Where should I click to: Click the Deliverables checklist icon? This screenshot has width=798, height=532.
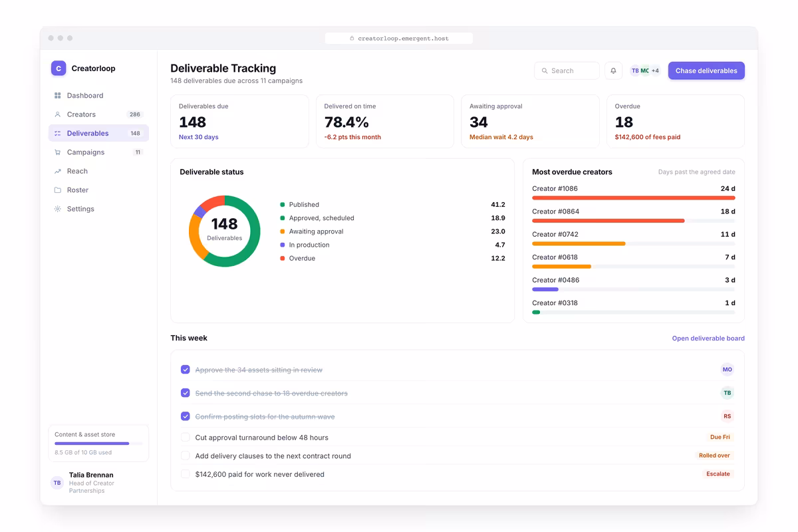pyautogui.click(x=58, y=133)
